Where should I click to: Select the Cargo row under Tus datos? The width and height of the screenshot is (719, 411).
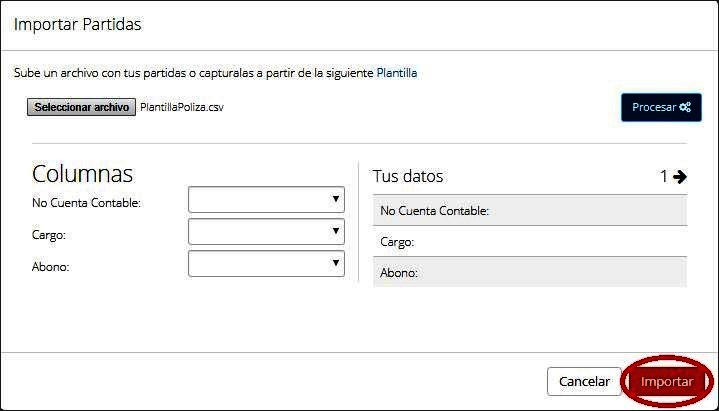coord(530,241)
